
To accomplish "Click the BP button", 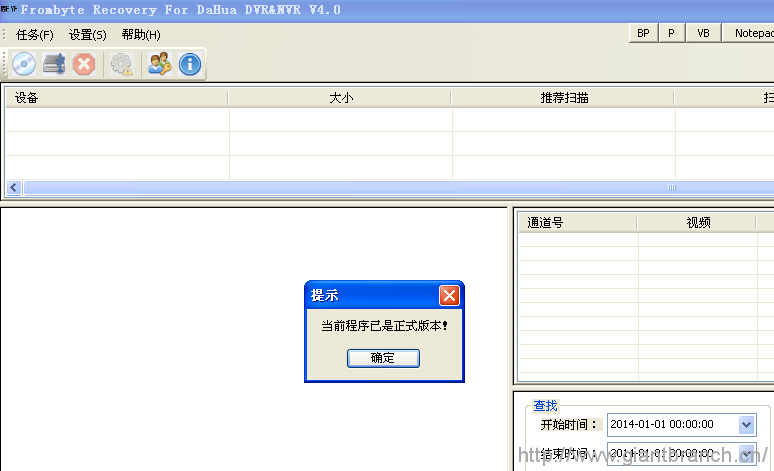I will (x=643, y=33).
